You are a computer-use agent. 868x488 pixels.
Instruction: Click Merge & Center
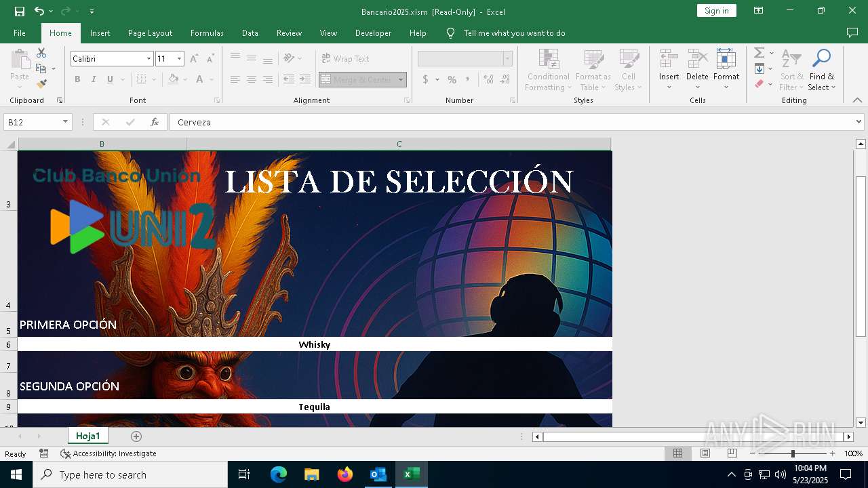pyautogui.click(x=357, y=79)
